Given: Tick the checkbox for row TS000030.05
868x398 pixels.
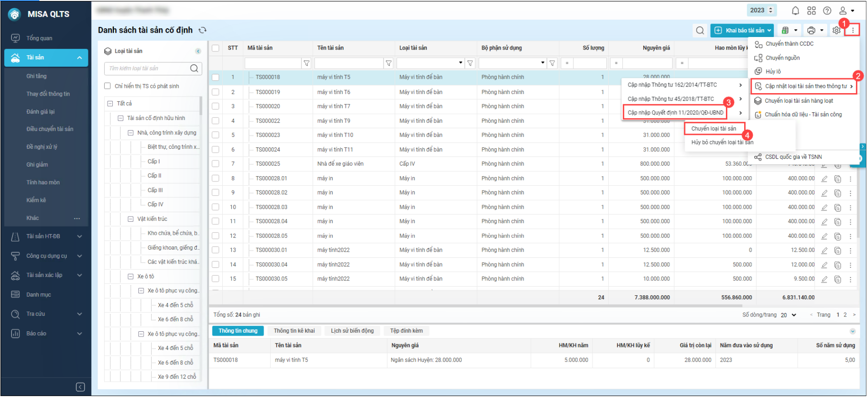Looking at the screenshot, I should point(216,279).
